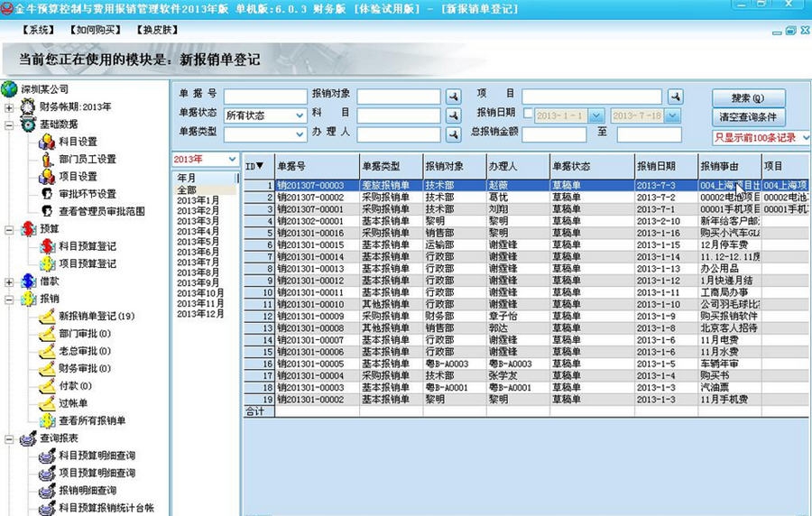812x516 pixels.
Task: Click the 单据号 input field
Action: [x=264, y=97]
